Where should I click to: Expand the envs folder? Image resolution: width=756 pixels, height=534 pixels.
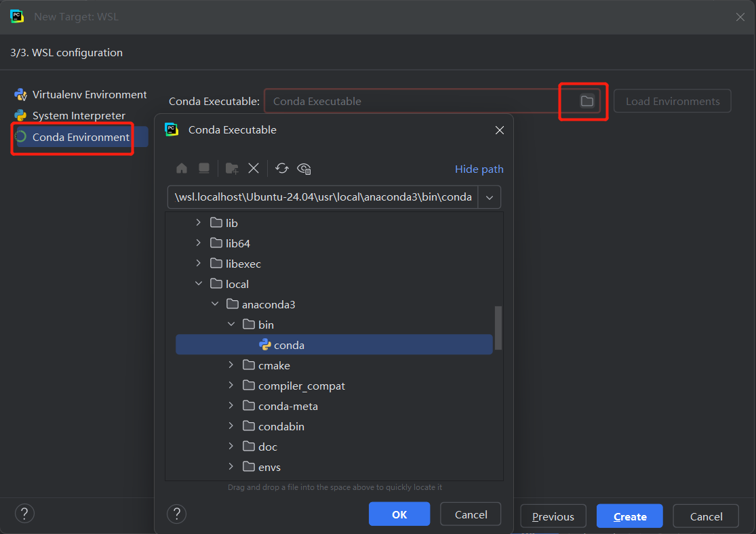point(231,466)
